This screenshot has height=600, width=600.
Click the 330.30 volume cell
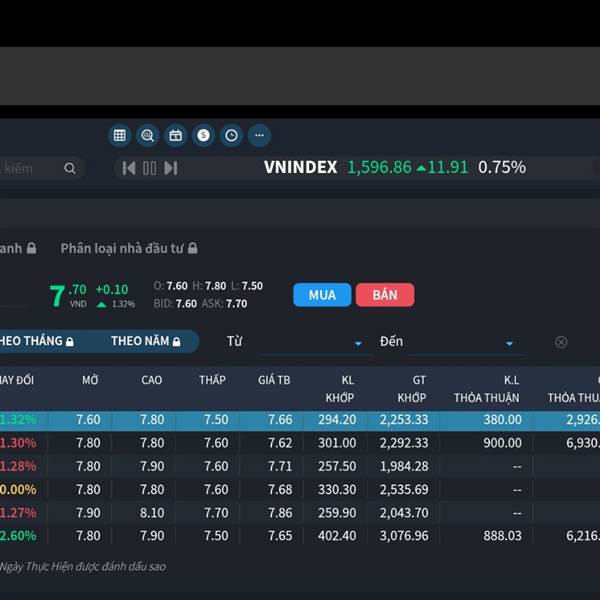337,489
